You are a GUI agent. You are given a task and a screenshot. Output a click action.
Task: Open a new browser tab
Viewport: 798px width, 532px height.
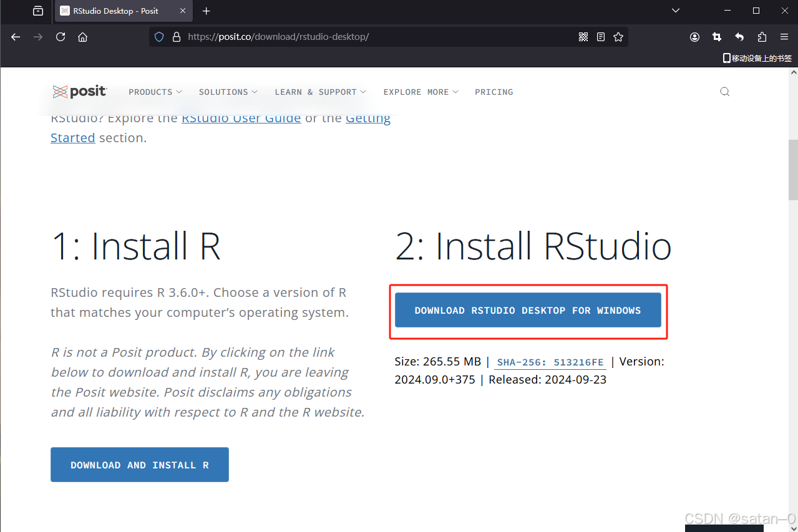(207, 11)
